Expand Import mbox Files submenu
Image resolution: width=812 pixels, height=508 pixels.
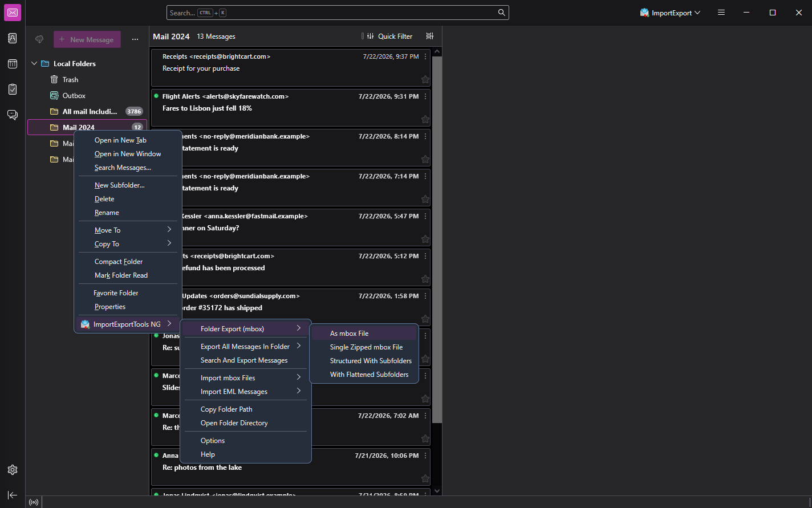245,377
